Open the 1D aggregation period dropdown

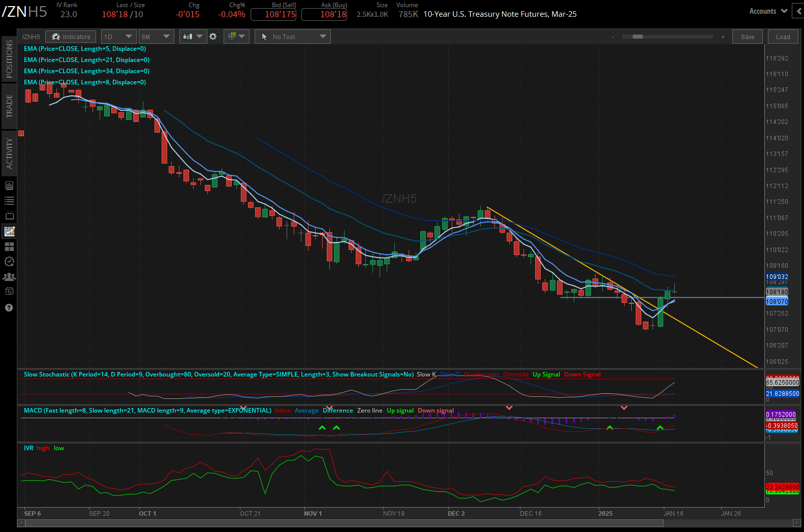(x=118, y=37)
